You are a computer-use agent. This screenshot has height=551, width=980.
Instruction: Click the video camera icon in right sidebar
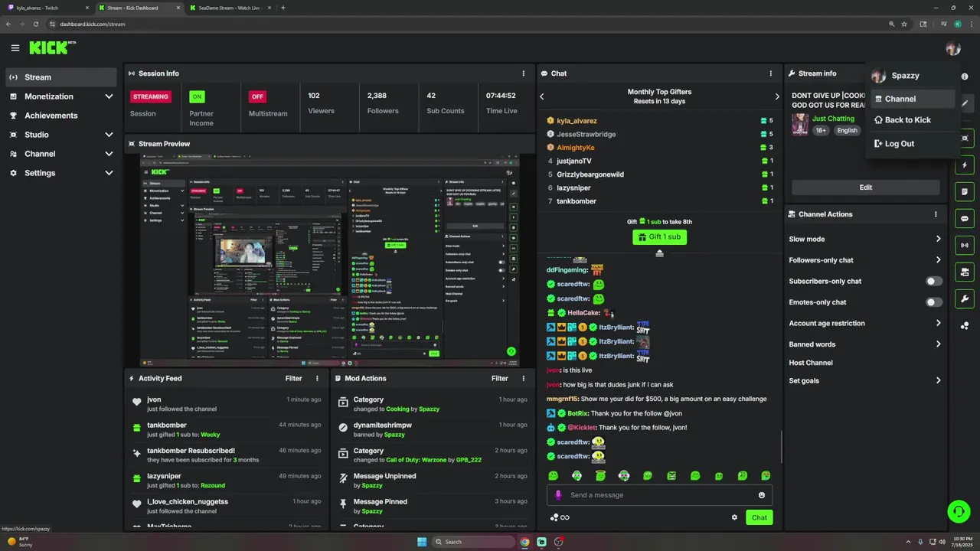[x=965, y=272]
